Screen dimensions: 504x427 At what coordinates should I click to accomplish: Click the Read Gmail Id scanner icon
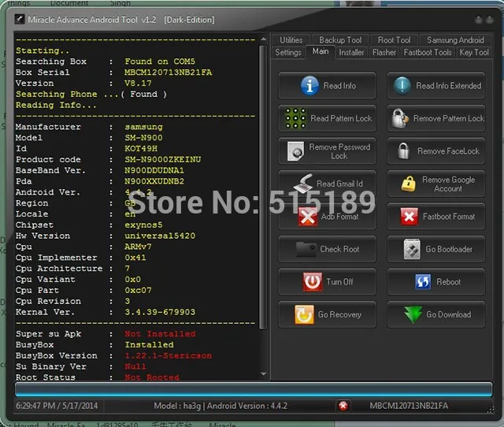(303, 184)
